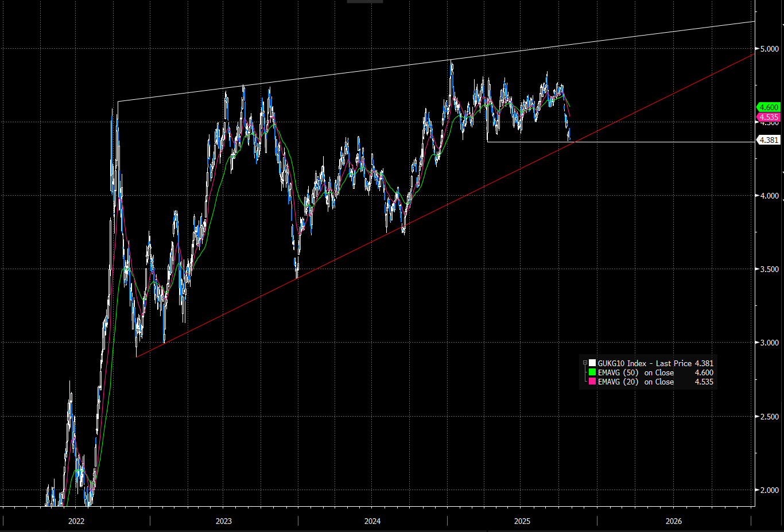Select the EMAVG (50) on Close legend entry
This screenshot has width=784, height=532.
(x=636, y=372)
